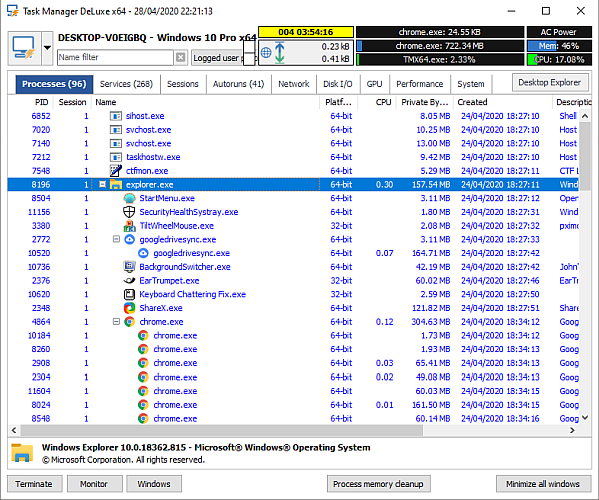The image size is (599, 500).
Task: Open dropdown arrow next to computer icon
Action: pos(47,48)
